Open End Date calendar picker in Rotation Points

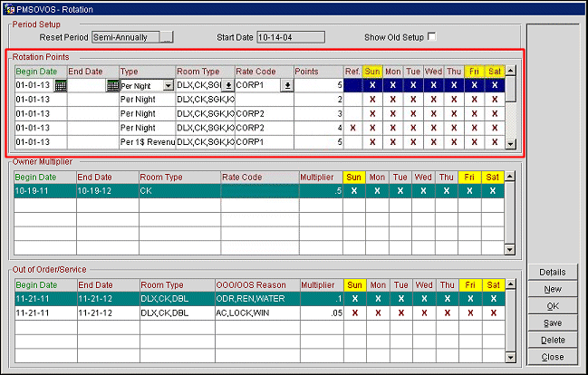click(x=113, y=85)
